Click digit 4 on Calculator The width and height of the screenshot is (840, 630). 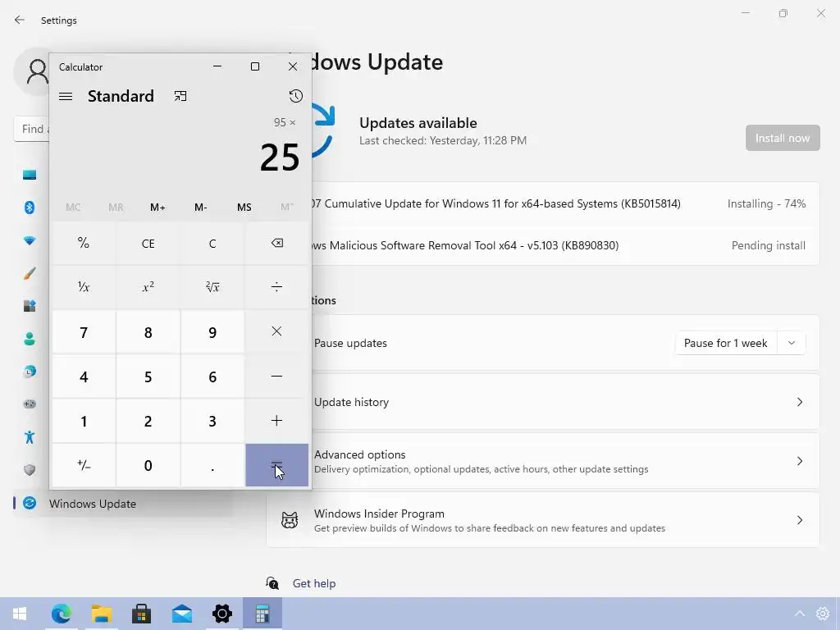pyautogui.click(x=84, y=377)
